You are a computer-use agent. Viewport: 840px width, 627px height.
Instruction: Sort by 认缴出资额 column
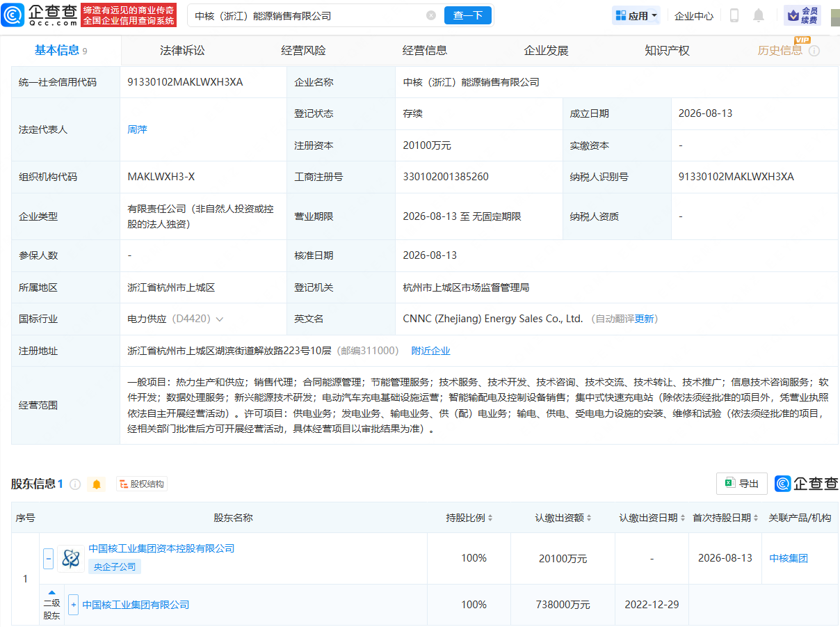pos(590,518)
